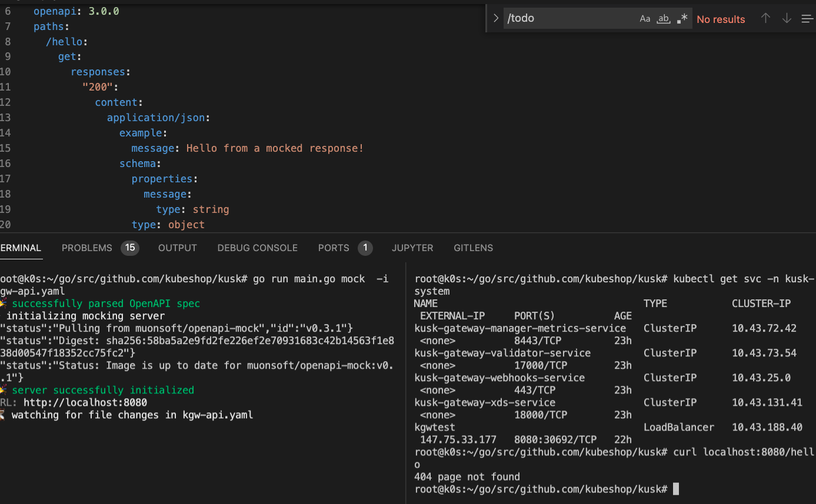Viewport: 816px width, 504px height.
Task: Click the problems count badge showing 15
Action: pos(131,248)
